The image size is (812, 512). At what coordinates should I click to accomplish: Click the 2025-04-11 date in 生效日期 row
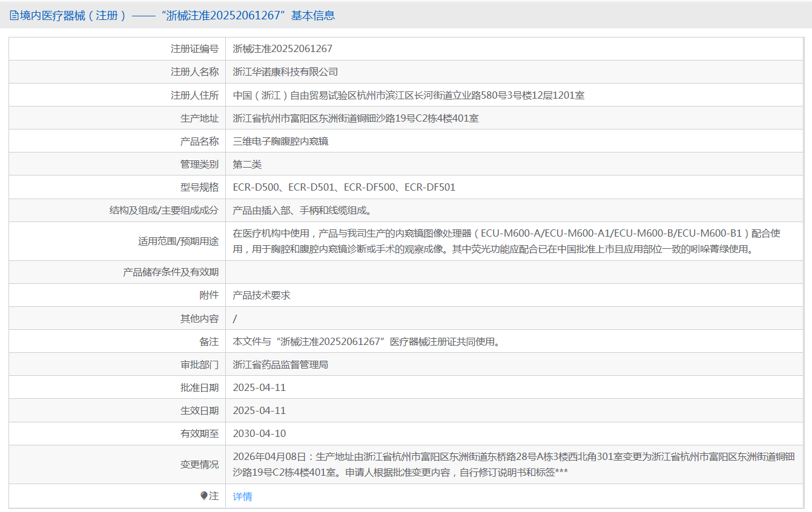tap(259, 410)
